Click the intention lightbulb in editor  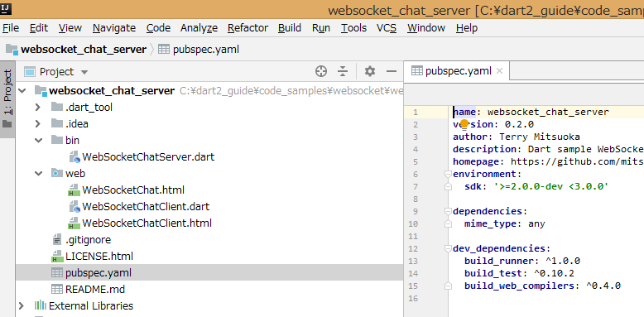tap(464, 124)
